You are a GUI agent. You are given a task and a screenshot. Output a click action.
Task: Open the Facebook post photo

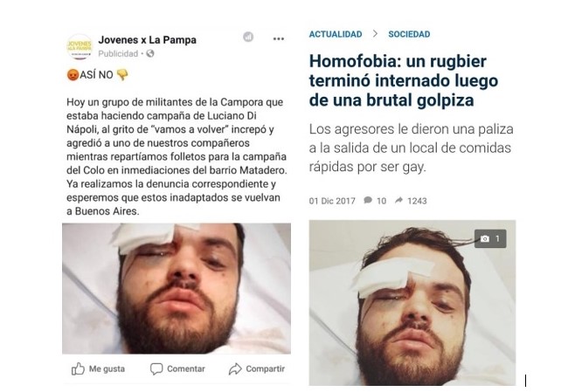coord(177,288)
